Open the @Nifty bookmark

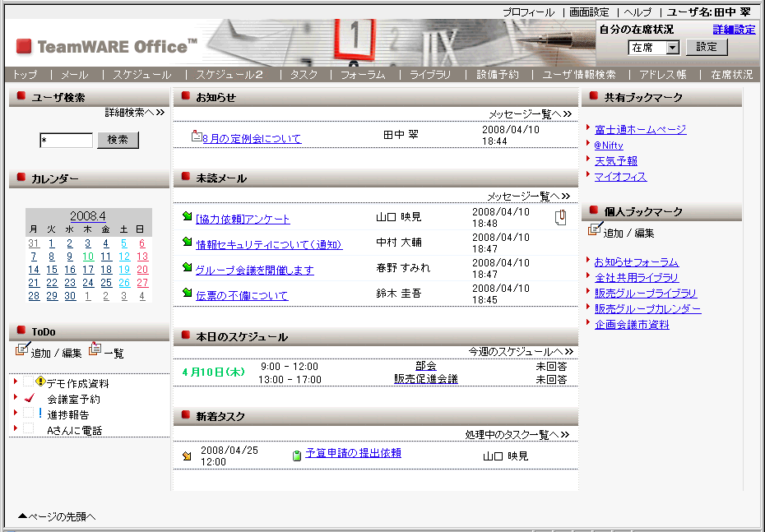(609, 146)
